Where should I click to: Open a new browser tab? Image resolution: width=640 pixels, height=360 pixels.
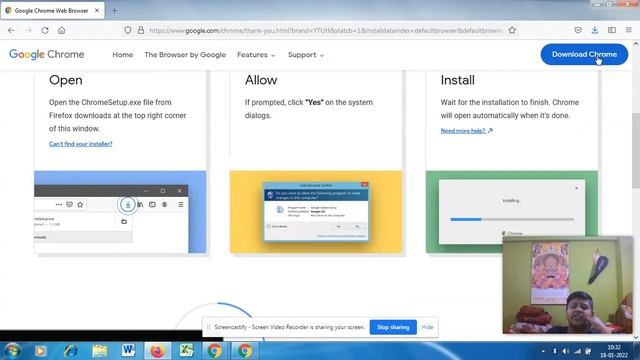(x=114, y=11)
